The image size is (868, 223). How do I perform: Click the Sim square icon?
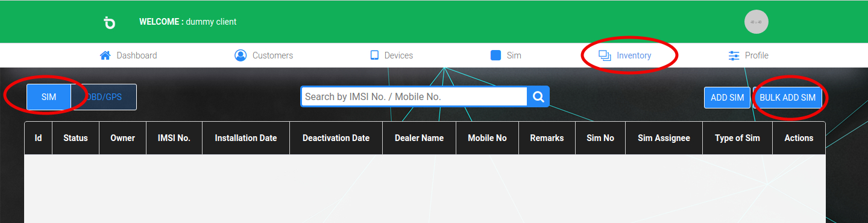[x=496, y=55]
